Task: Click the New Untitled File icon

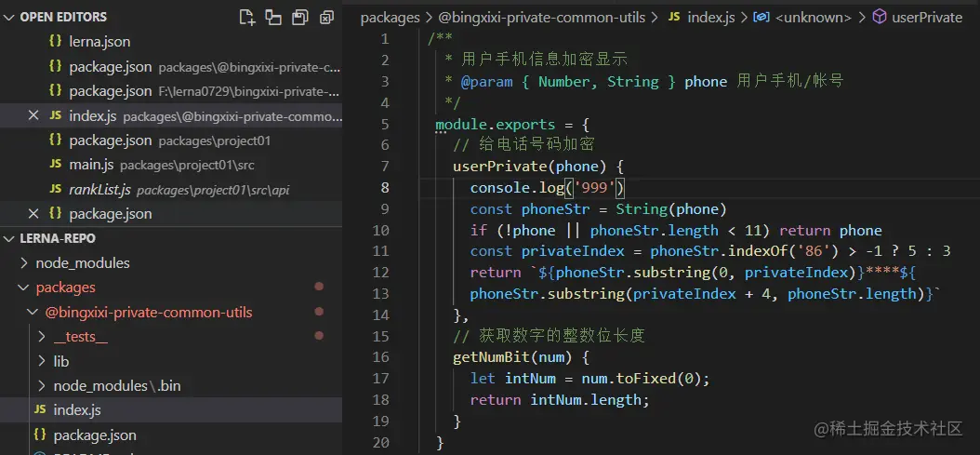Action: click(x=247, y=17)
